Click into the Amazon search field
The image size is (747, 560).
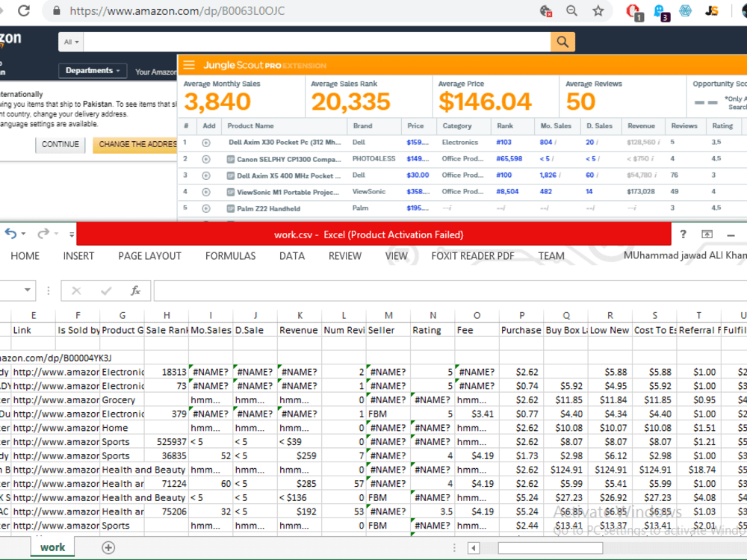pyautogui.click(x=317, y=42)
